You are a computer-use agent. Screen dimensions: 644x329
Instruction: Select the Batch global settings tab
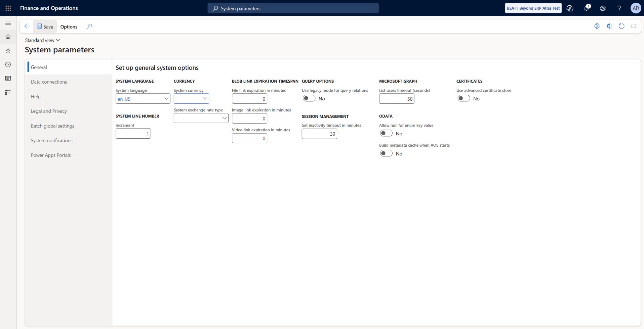pyautogui.click(x=69, y=126)
